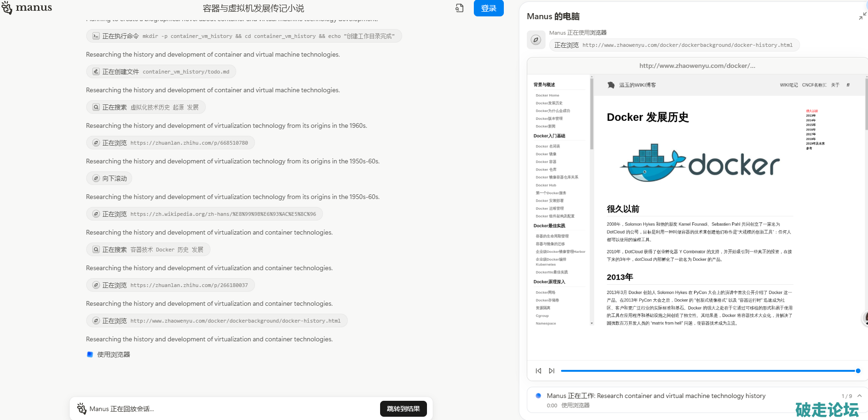Click the 登录 login button
868x420 pixels.
(x=488, y=8)
